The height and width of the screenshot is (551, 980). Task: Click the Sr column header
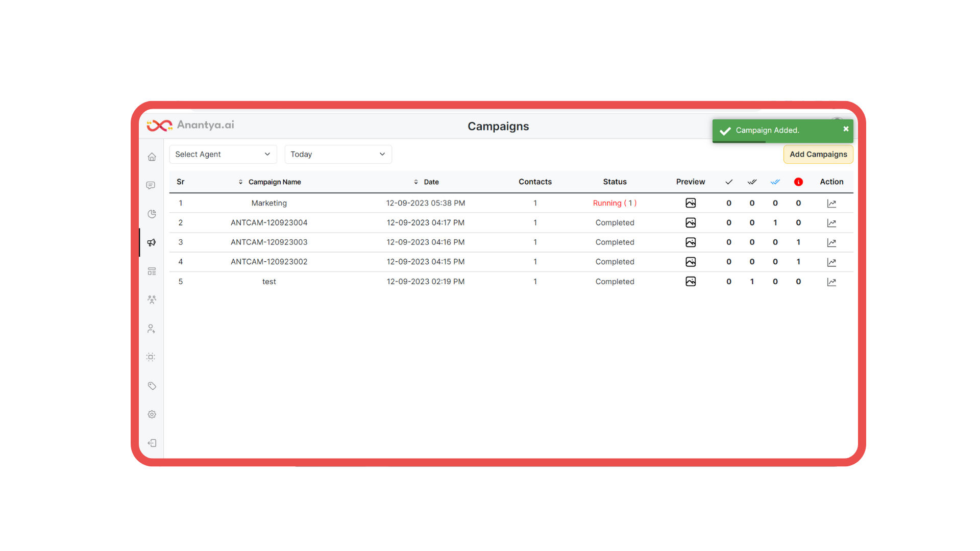[x=180, y=182]
